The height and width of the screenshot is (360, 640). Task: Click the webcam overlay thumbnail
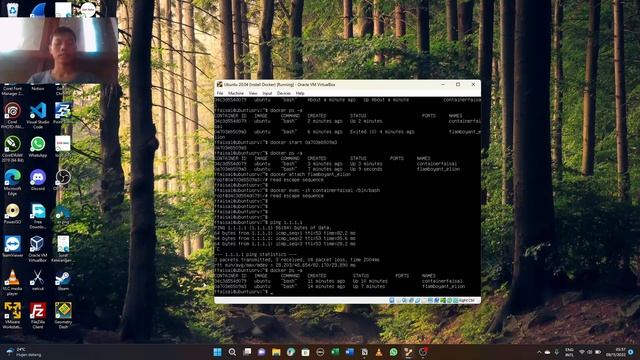(58, 50)
